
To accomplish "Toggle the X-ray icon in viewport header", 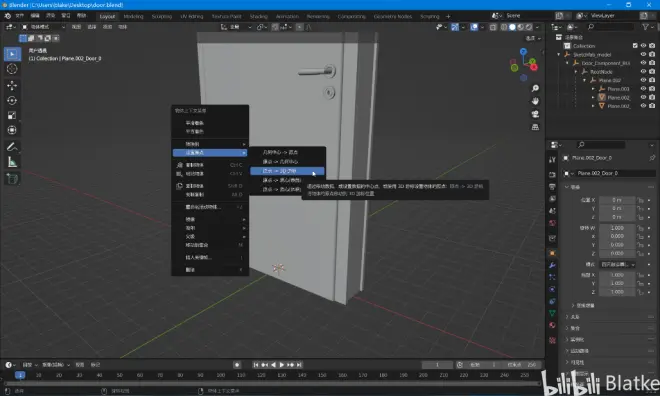I will pyautogui.click(x=493, y=27).
